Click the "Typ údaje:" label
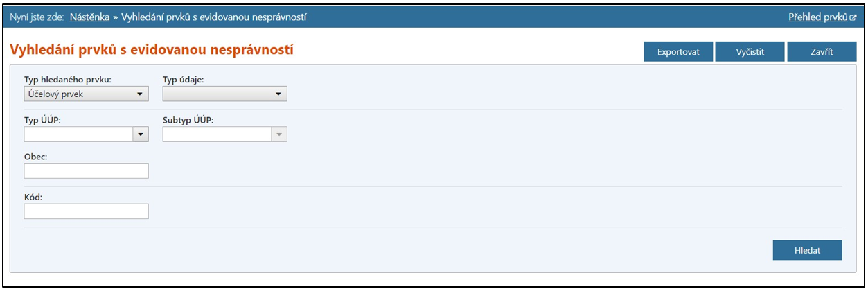This screenshot has height=289, width=868. [x=183, y=79]
